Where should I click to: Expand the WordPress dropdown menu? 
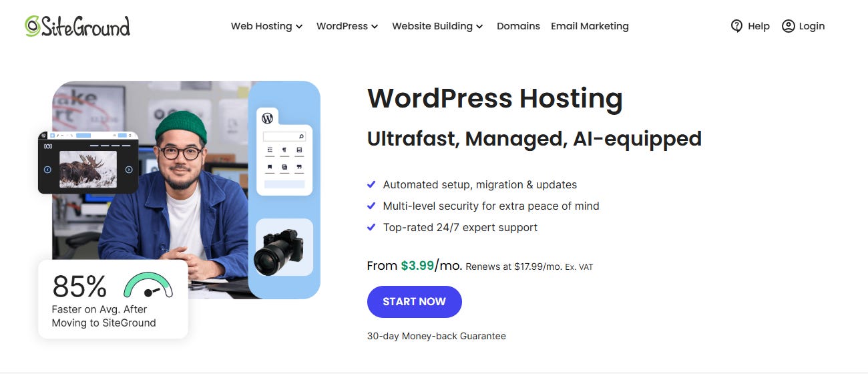(347, 26)
